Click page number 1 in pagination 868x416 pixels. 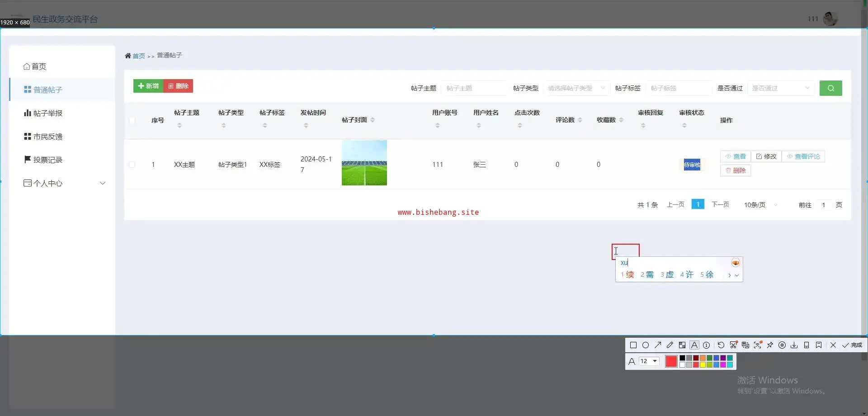coord(698,204)
